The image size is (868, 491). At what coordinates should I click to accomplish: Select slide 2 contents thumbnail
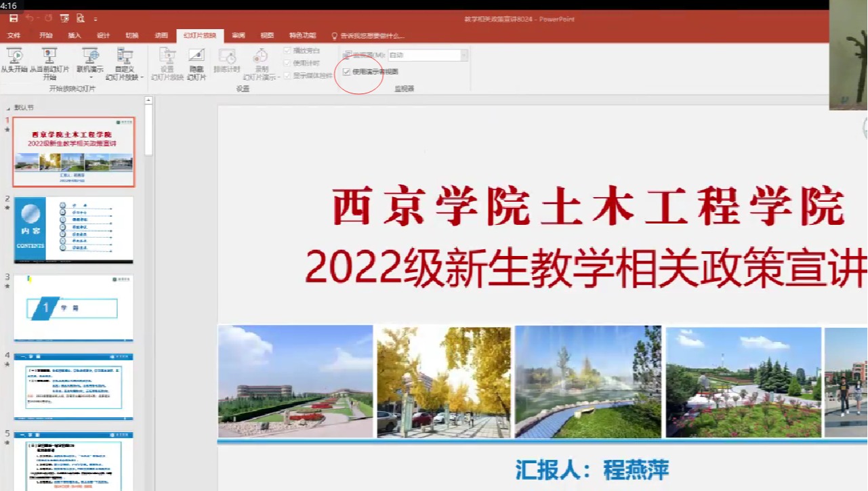(73, 230)
